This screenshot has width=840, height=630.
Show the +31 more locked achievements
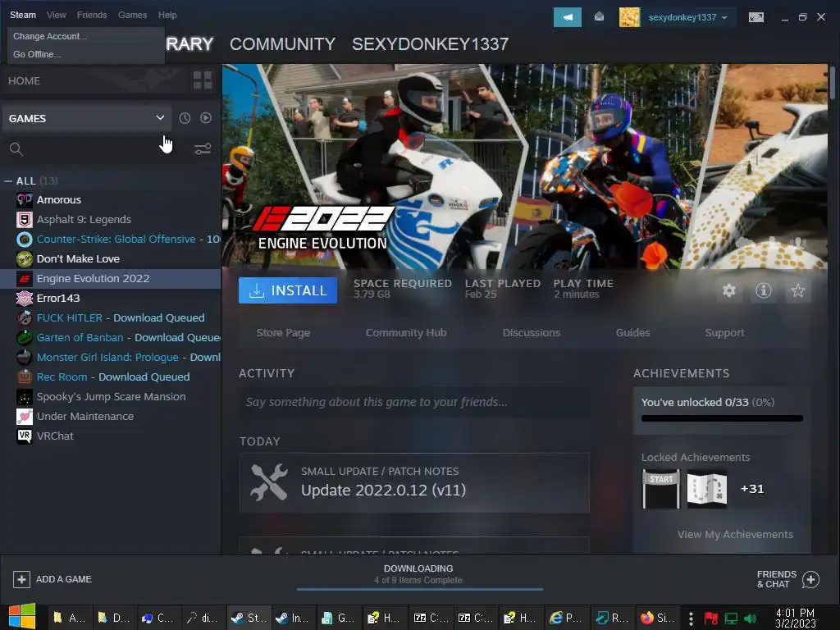[752, 489]
